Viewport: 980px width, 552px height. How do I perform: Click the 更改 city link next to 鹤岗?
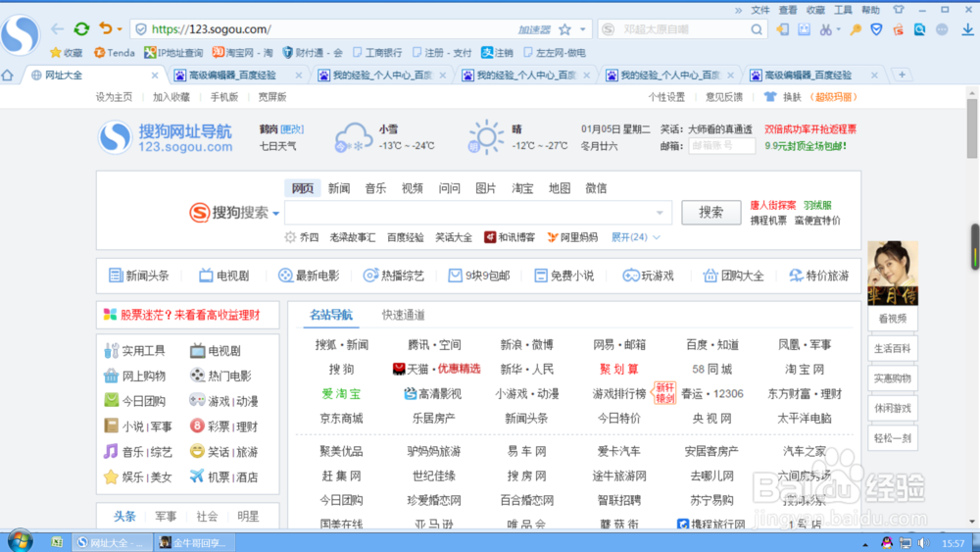pos(292,129)
